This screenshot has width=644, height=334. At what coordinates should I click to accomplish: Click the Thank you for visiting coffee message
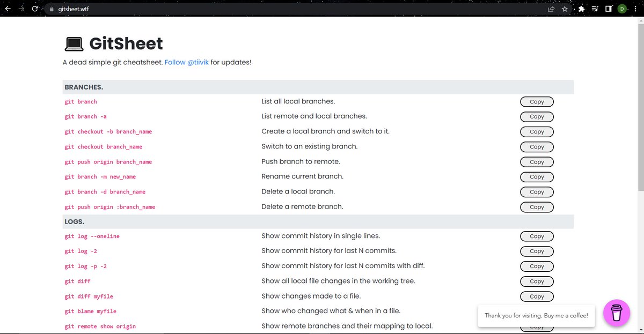tap(536, 316)
